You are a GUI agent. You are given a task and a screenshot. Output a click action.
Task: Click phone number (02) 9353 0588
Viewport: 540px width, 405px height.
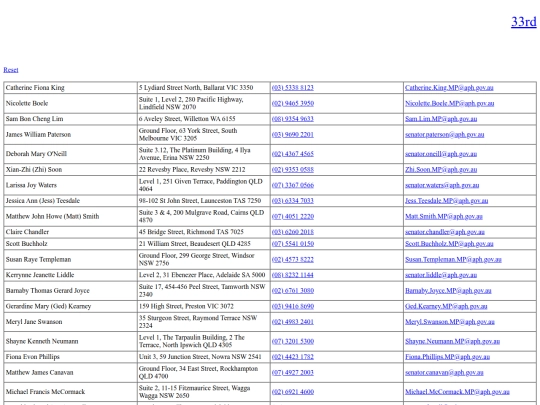tap(292, 170)
